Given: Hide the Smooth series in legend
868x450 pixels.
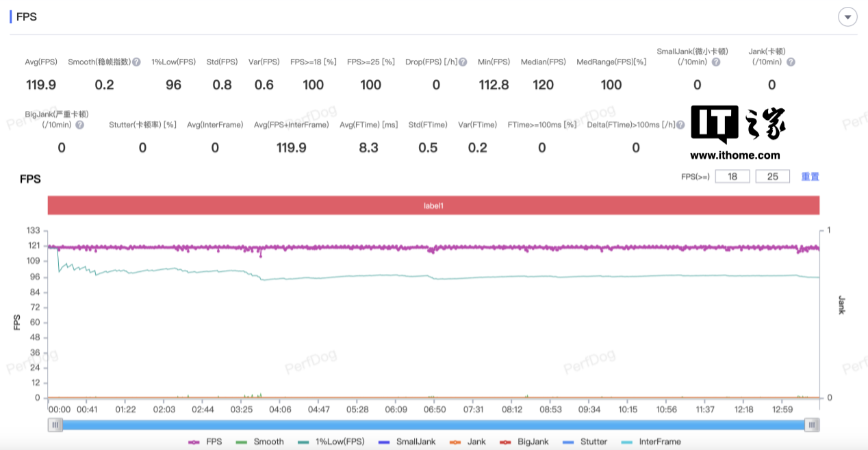Looking at the screenshot, I should point(259,442).
